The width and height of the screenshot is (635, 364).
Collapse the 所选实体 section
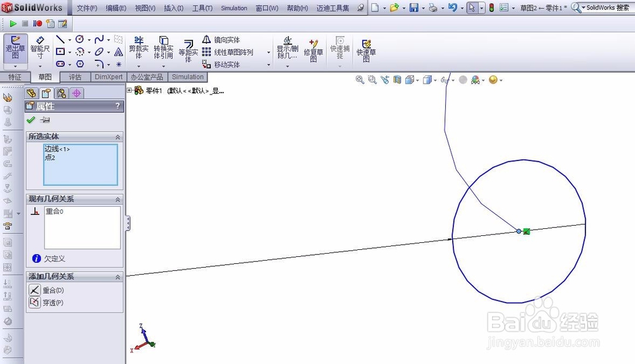[x=117, y=137]
